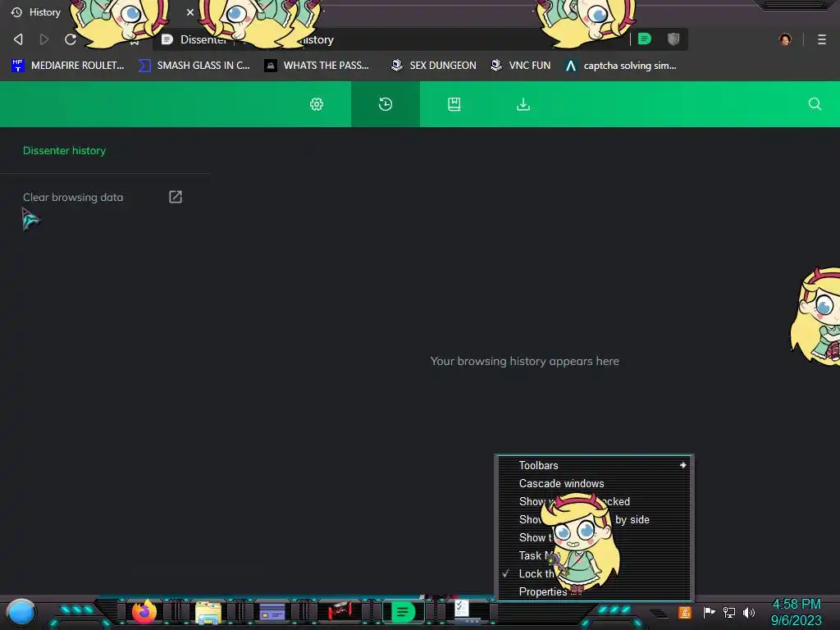The image size is (840, 630).
Task: Choose Properties from the taskbar context menu
Action: coord(594,591)
